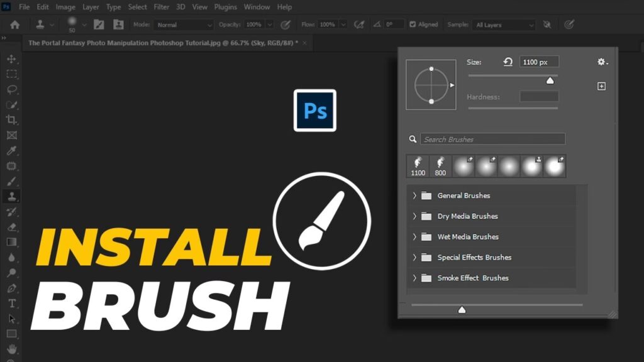644x362 pixels.
Task: Open the brush panel gear settings
Action: 602,62
